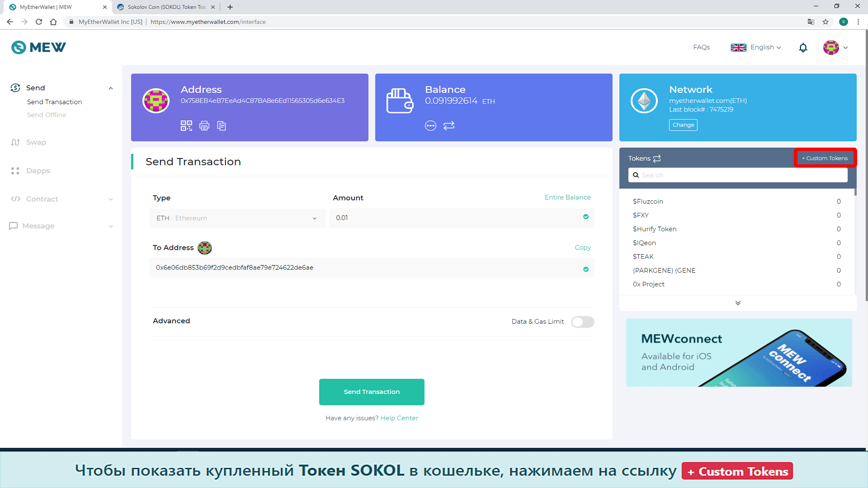Switch to the Sokolov Coin browser tab
Screen dimensions: 868x488
click(x=165, y=7)
